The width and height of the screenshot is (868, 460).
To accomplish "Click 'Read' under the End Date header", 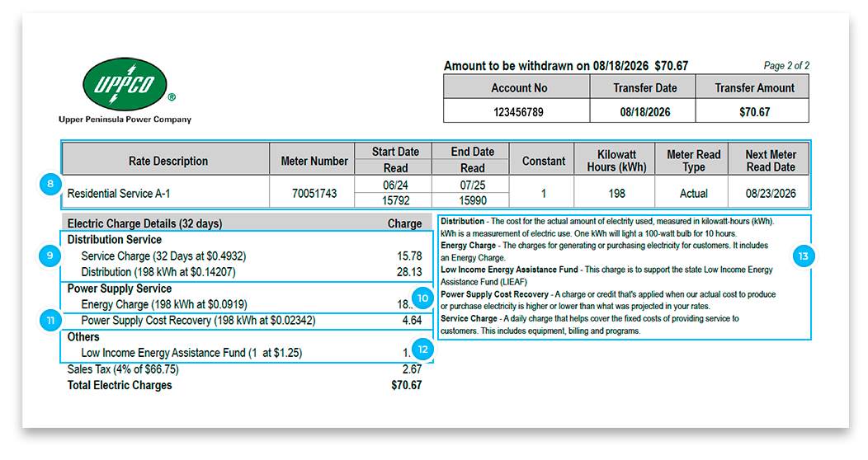I will tap(472, 167).
